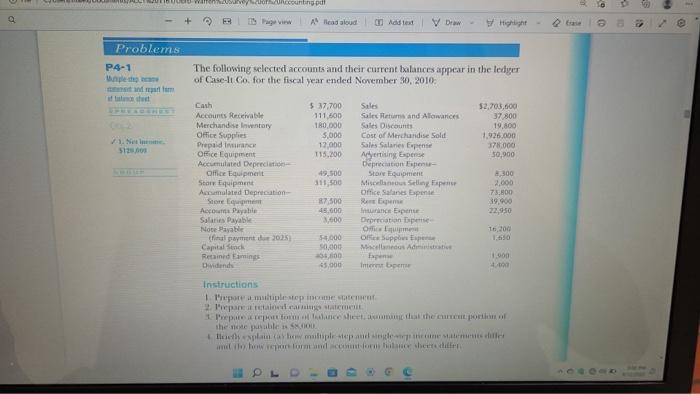Open the Chat app on the taskbar

point(294,372)
